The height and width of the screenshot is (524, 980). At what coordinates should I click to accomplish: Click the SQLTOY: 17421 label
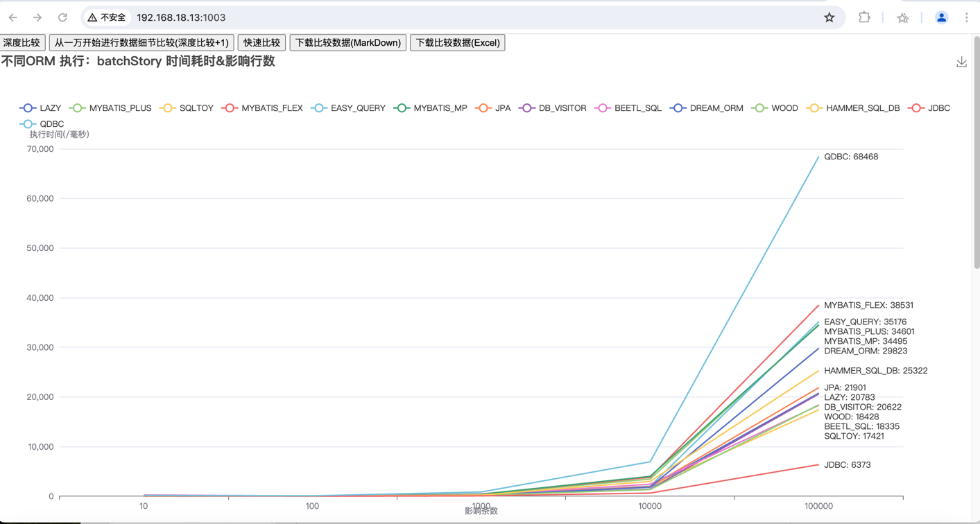[854, 436]
